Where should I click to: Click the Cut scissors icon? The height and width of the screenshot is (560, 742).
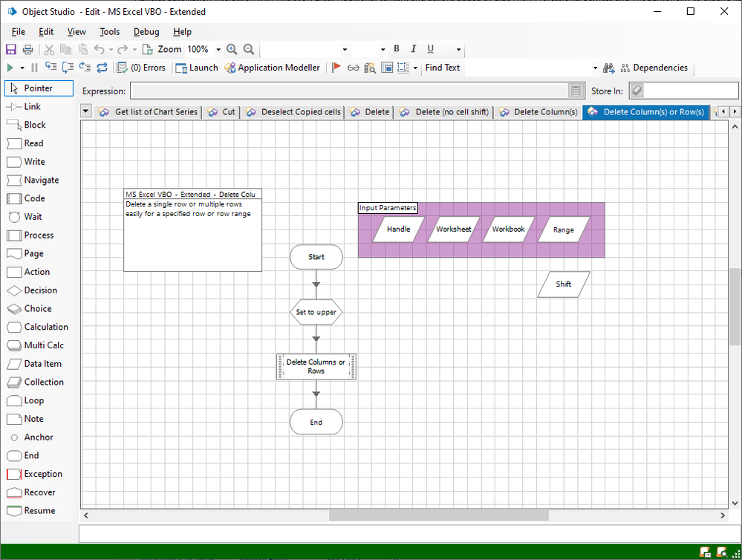tap(49, 49)
